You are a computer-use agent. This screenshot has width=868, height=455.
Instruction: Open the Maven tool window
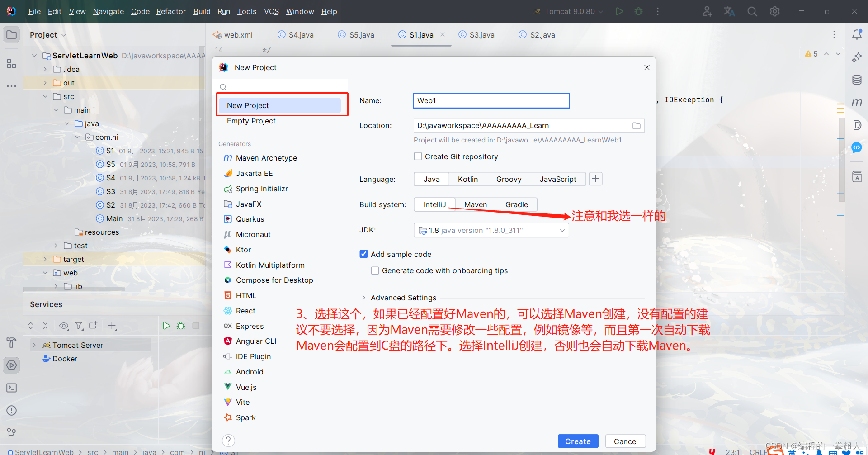pos(857,103)
